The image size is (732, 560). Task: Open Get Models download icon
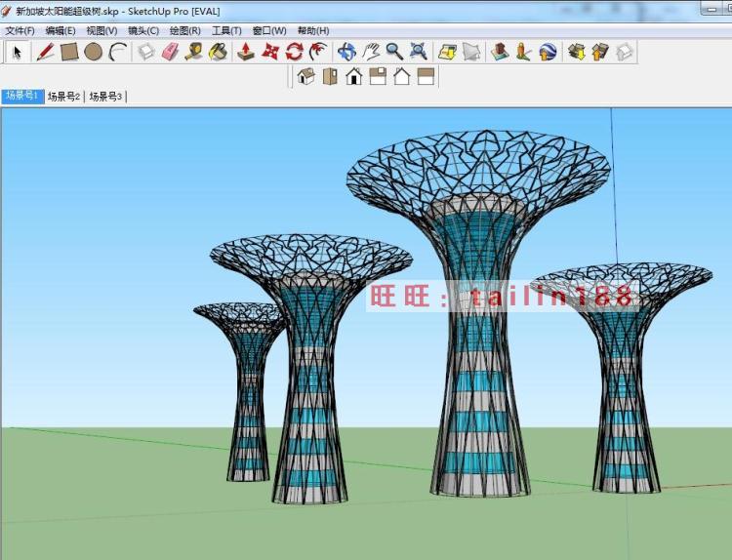pyautogui.click(x=577, y=52)
